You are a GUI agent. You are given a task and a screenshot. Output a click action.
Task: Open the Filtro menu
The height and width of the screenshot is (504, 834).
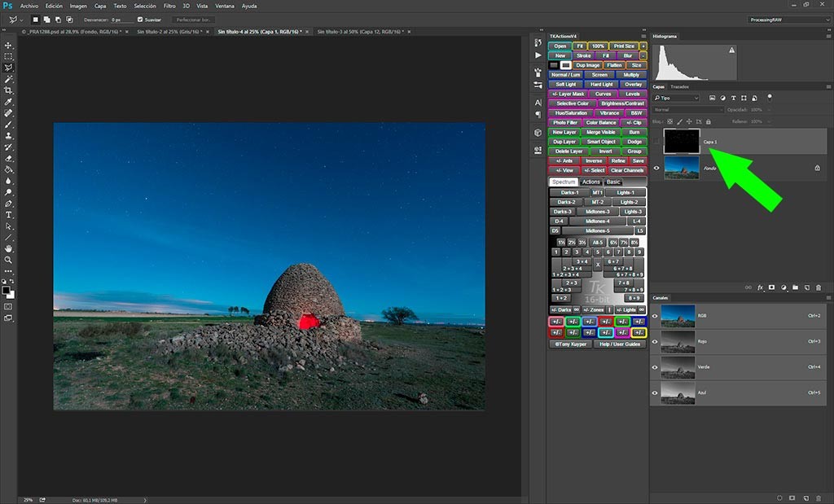coord(169,6)
